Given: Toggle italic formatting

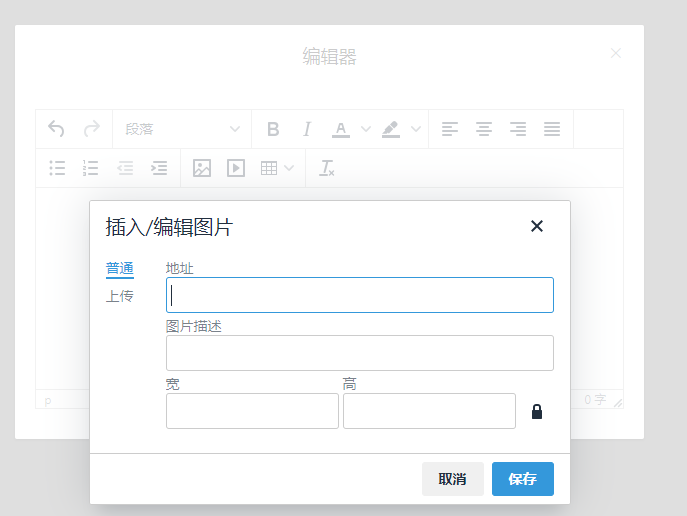Looking at the screenshot, I should pos(307,129).
